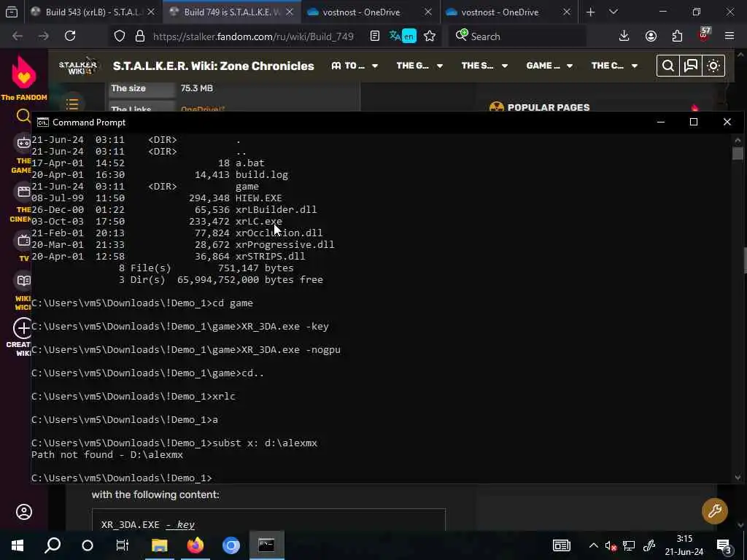Toggle the wiki light/dark theme icon
Screen dimensions: 747x560
713,66
